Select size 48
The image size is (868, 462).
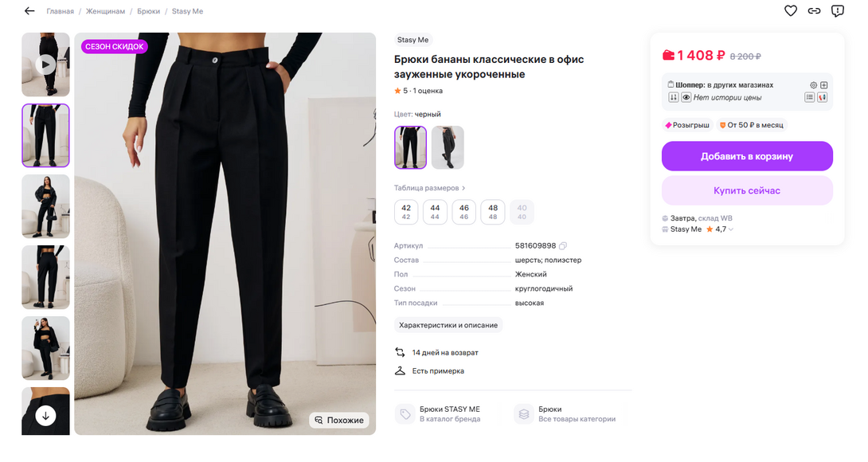pyautogui.click(x=493, y=212)
